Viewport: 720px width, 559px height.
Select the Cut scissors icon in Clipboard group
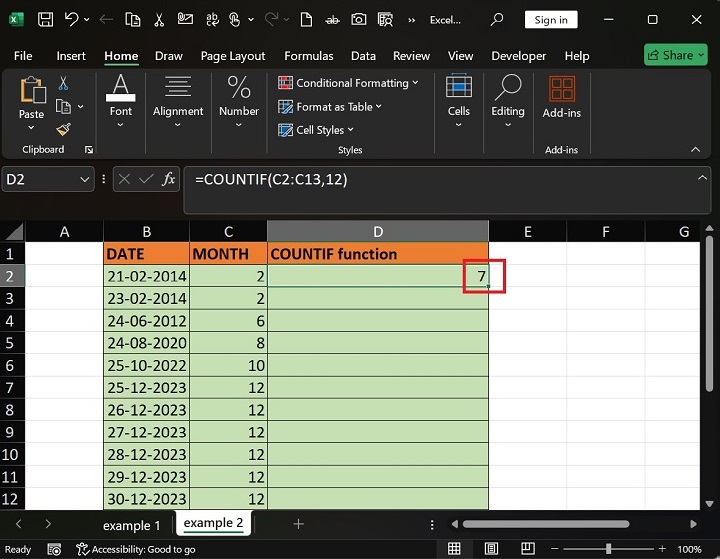[63, 84]
